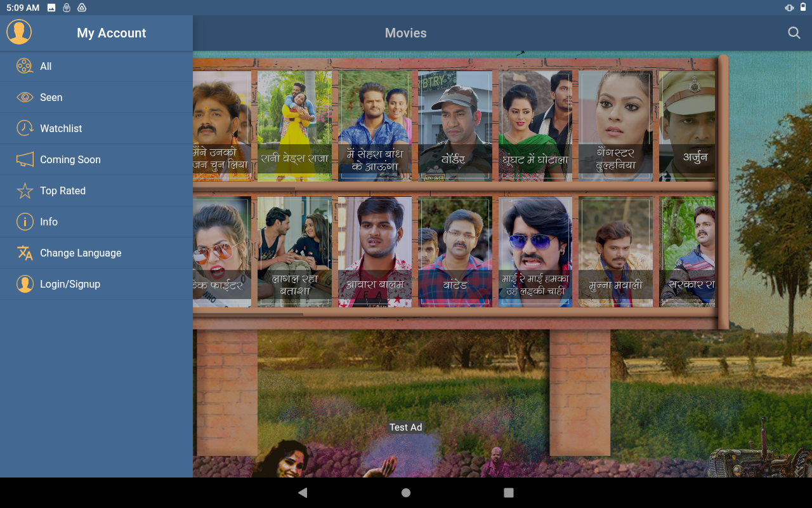Open the गैंगस्टर दुल्हनिया movie poster
The width and height of the screenshot is (812, 508).
(x=615, y=126)
